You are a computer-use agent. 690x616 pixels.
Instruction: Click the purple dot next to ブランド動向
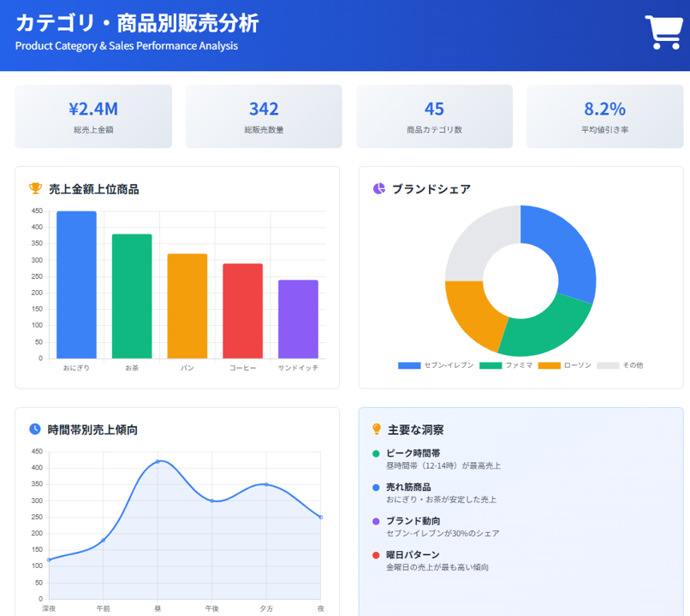(376, 521)
